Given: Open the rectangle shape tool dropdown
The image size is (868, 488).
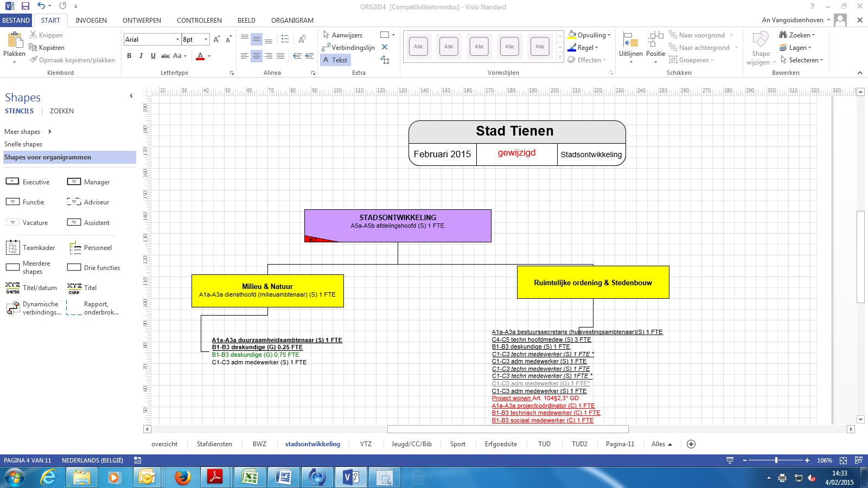Looking at the screenshot, I should 393,35.
